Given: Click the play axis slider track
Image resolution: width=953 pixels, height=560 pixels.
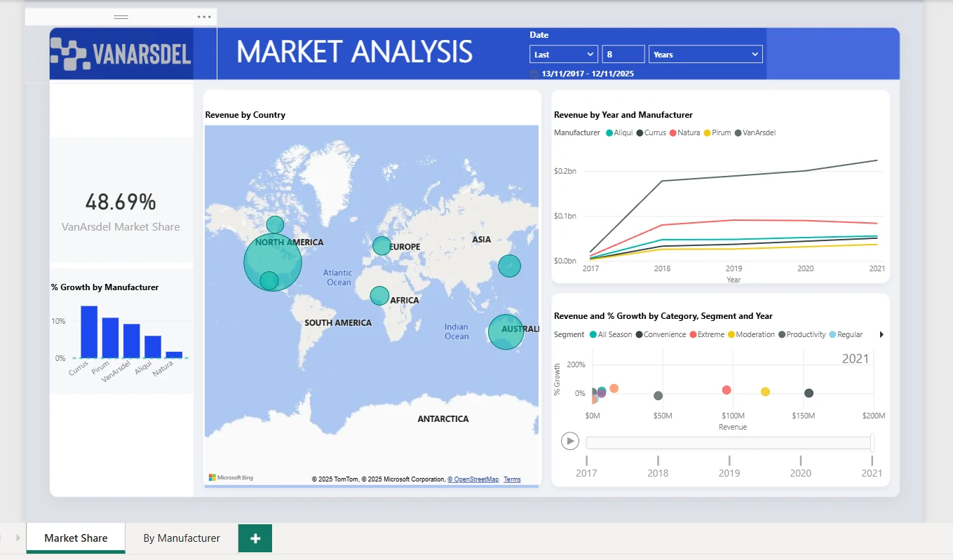Looking at the screenshot, I should point(729,442).
